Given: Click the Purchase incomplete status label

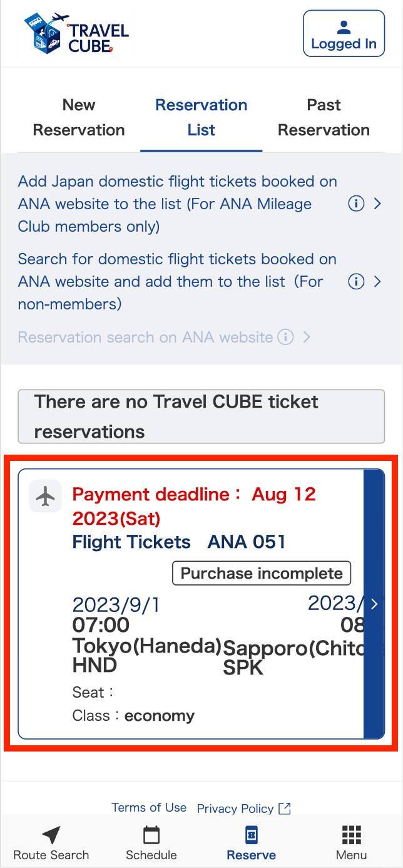Looking at the screenshot, I should 262,572.
